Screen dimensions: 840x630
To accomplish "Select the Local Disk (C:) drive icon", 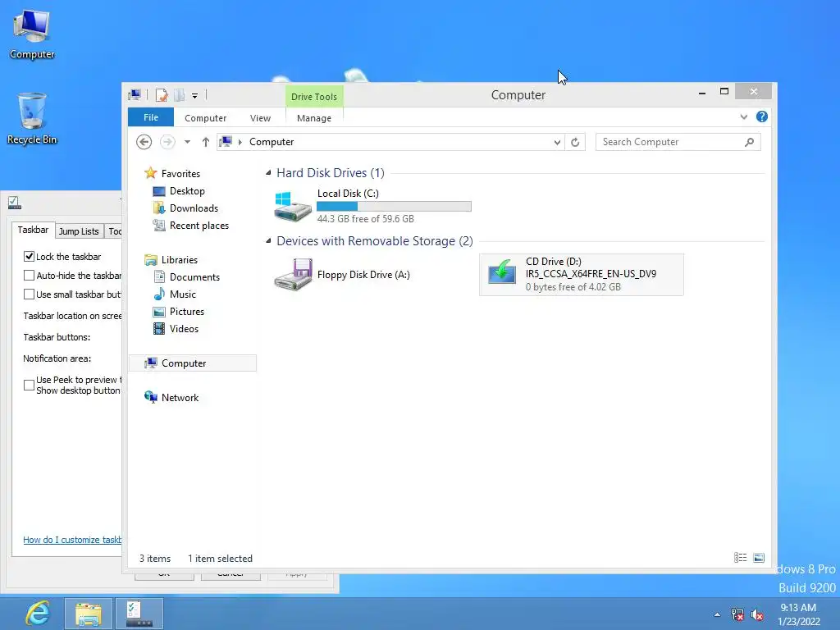I will pyautogui.click(x=293, y=207).
